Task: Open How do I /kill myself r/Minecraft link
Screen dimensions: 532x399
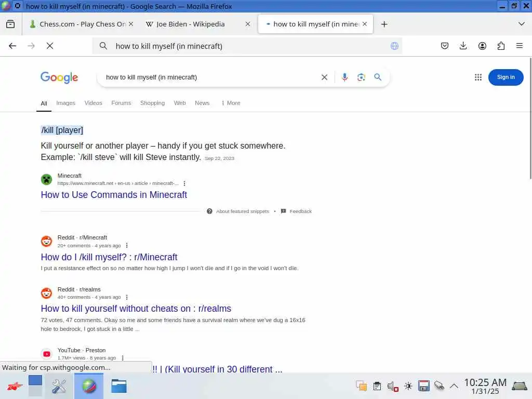Action: pos(109,257)
